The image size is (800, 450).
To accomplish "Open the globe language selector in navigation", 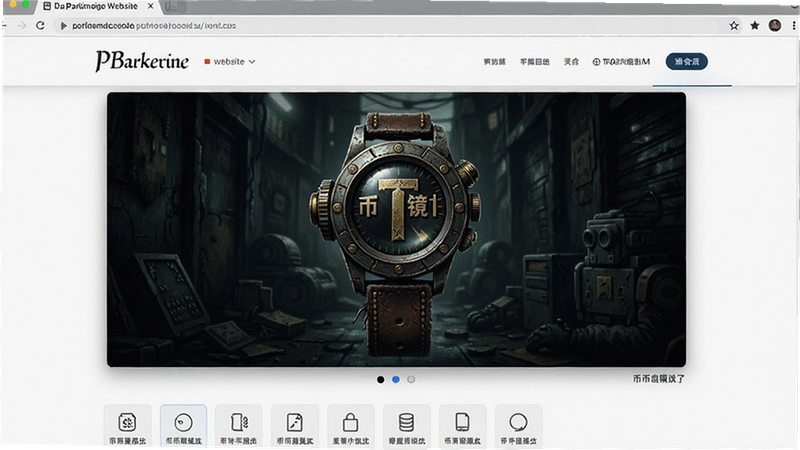I will [621, 62].
